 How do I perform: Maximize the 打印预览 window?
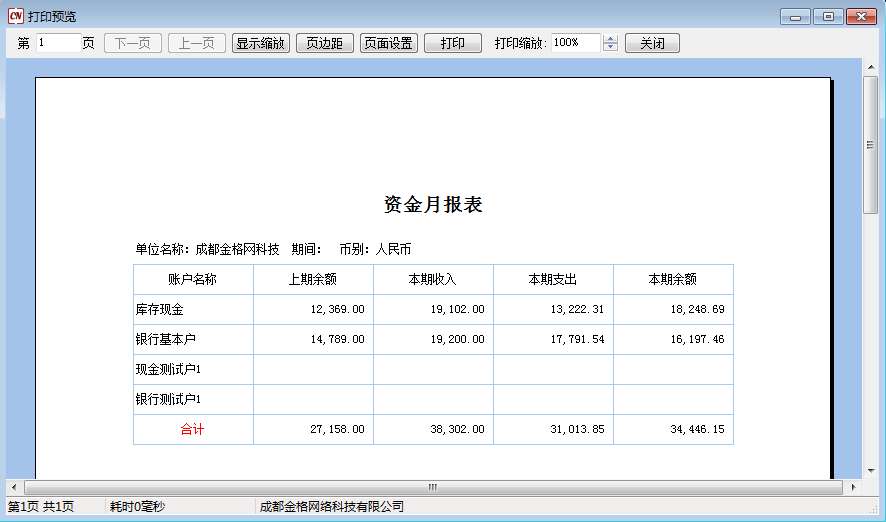click(x=827, y=17)
